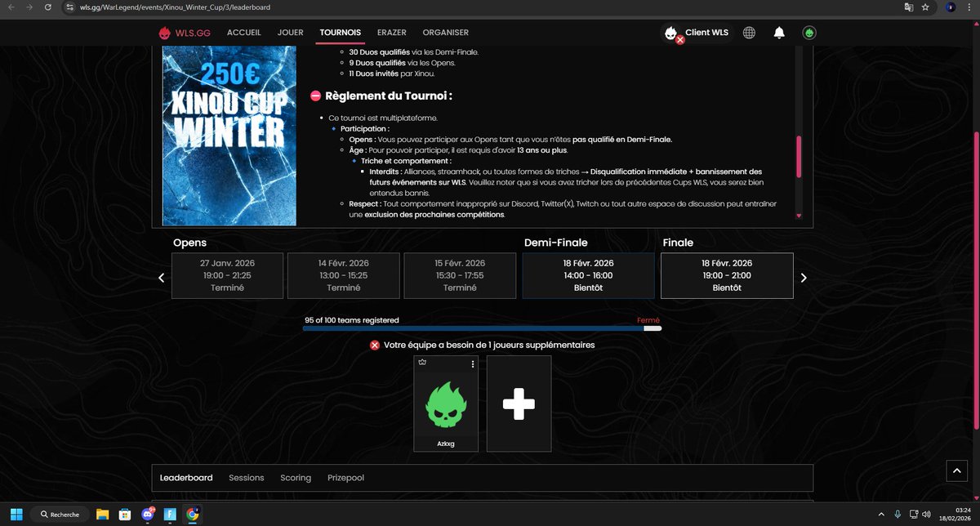Select the Demi-Finale 14:00 - 16:00 session
Image resolution: width=980 pixels, height=526 pixels.
588,276
